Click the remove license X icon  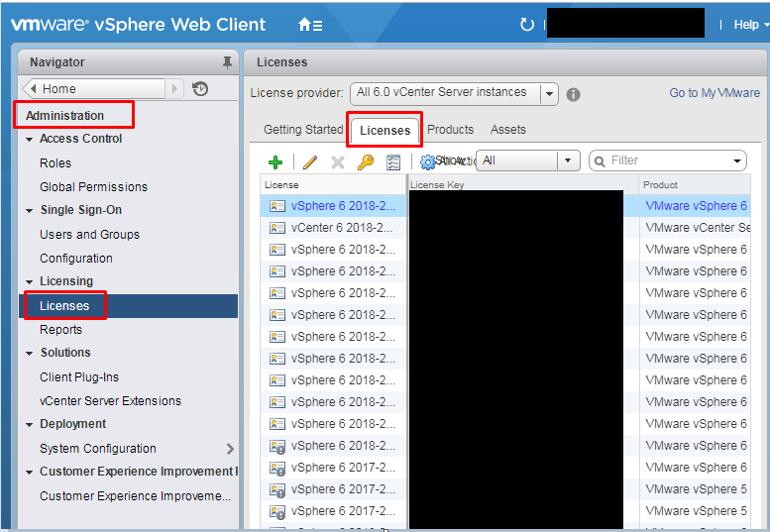338,161
